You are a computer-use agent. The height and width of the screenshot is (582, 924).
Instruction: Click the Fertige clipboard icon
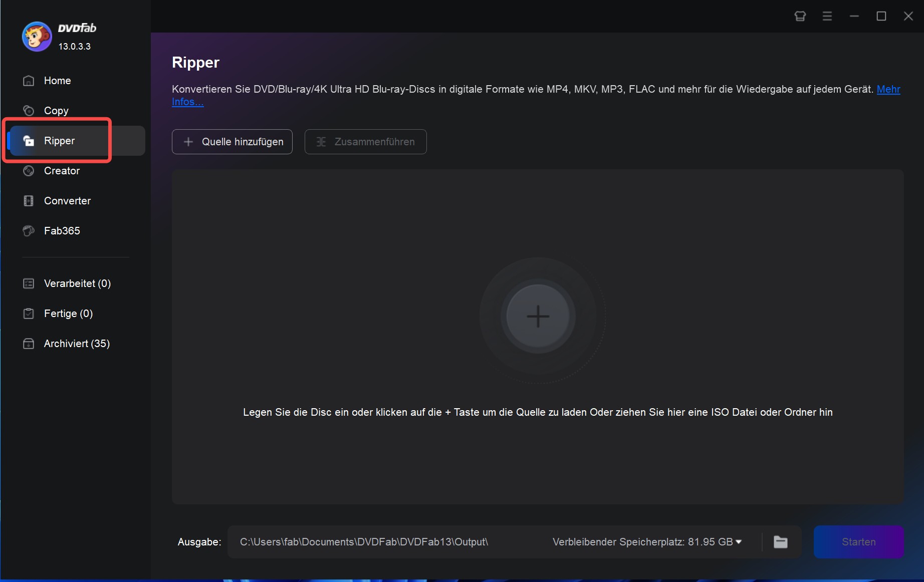[x=29, y=314]
